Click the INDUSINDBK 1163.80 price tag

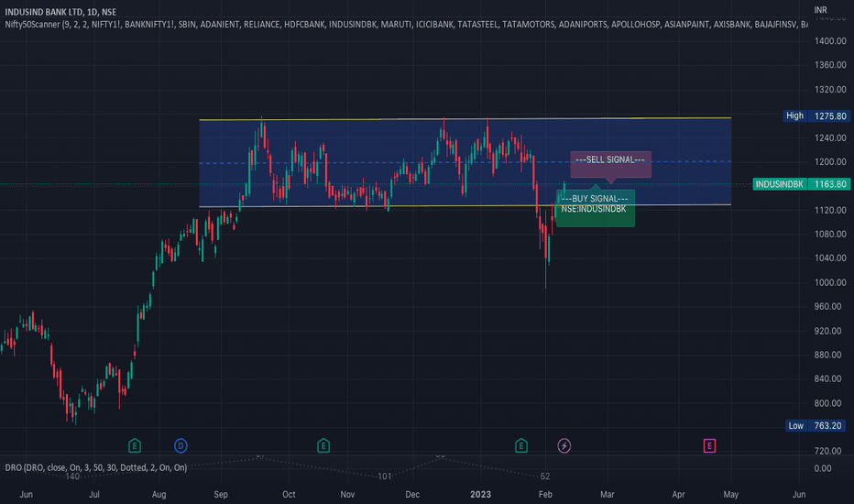tap(801, 184)
